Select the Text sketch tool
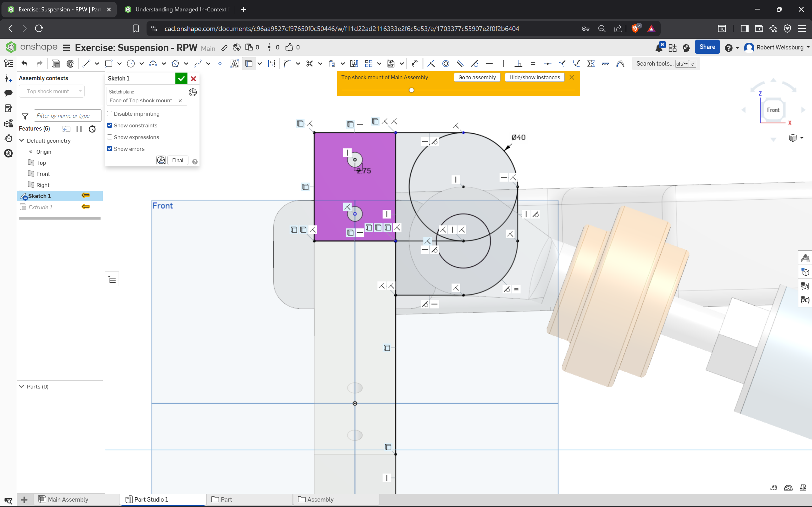This screenshot has width=812, height=507. click(x=234, y=63)
